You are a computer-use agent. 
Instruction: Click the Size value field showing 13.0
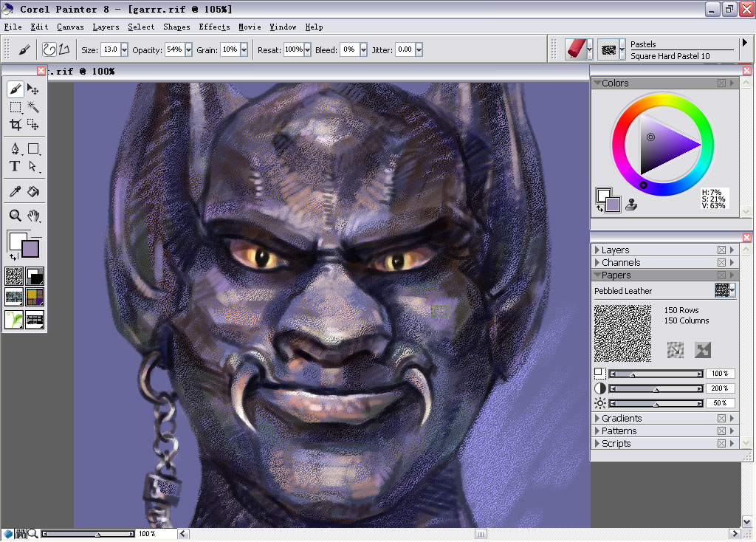(x=111, y=49)
